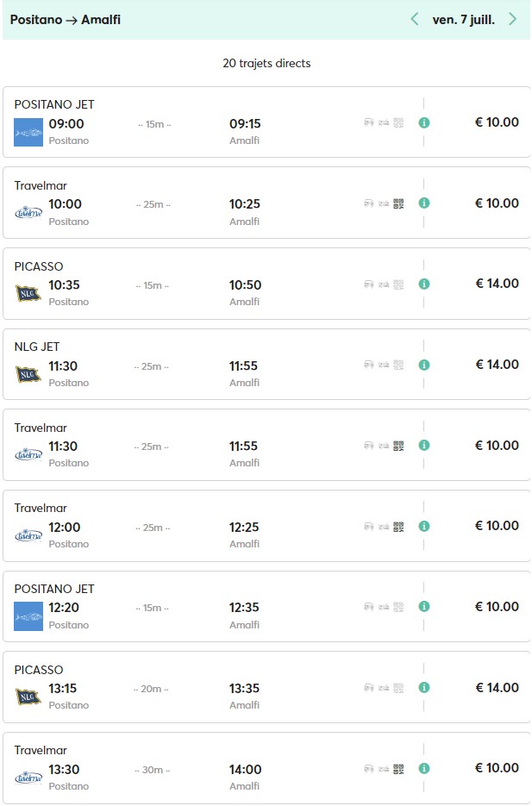Open info icon for 13:15 Picasso trip
Screen dimensions: 532x806
424,688
